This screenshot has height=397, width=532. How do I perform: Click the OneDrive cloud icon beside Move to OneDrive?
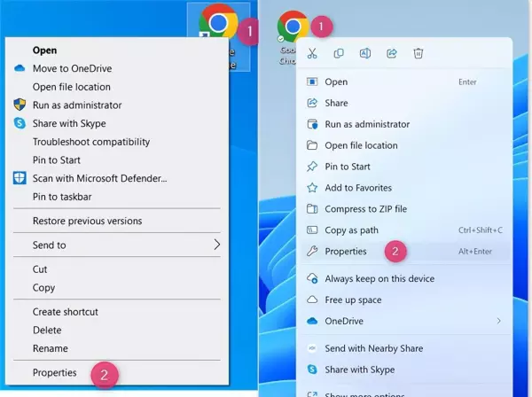(x=20, y=68)
